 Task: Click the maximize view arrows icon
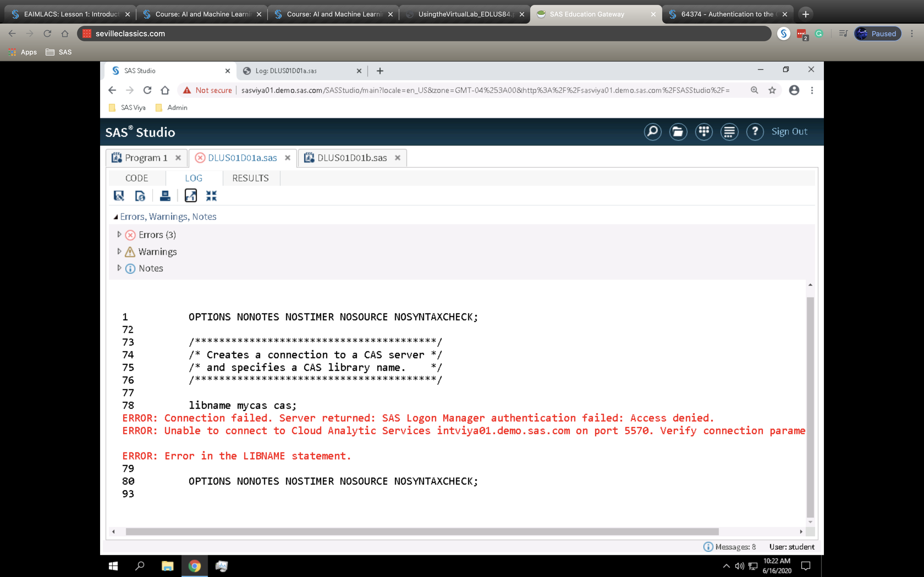(x=211, y=196)
